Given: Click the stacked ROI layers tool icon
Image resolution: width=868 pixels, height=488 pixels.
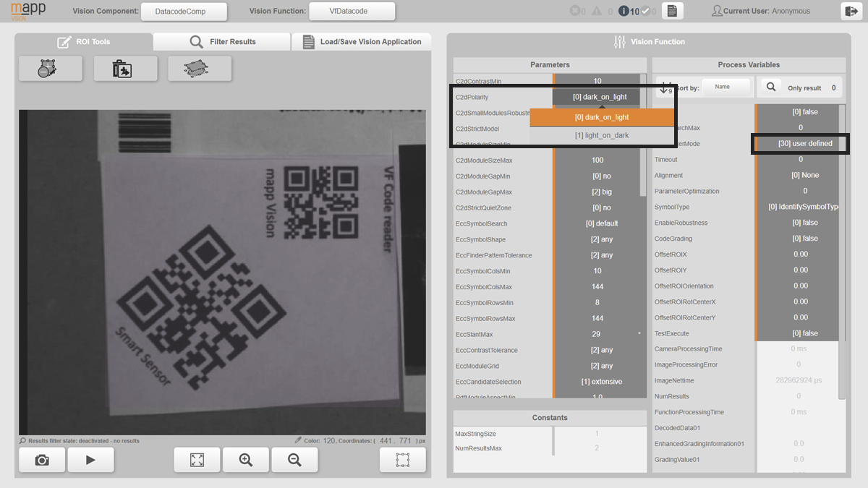Looking at the screenshot, I should pos(199,69).
